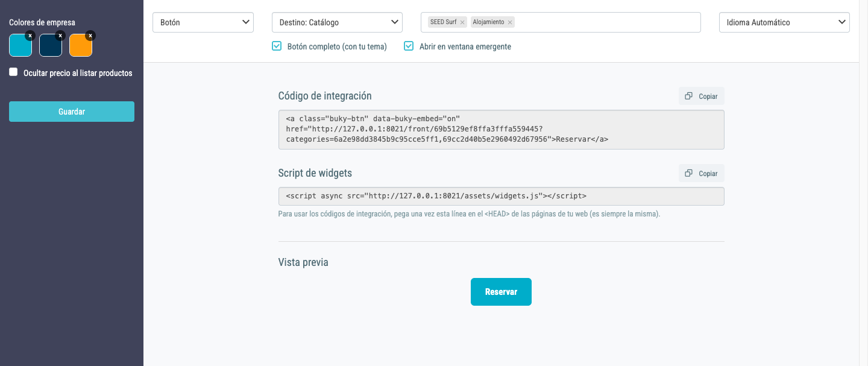The width and height of the screenshot is (868, 366).
Task: Click the Script de widgets heading
Action: [315, 173]
